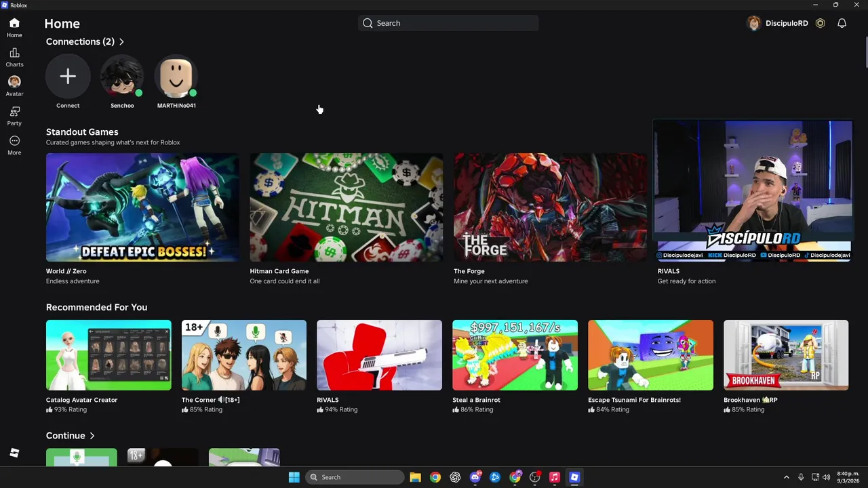Open Hitman Card Game thumbnail
868x488 pixels.
347,207
